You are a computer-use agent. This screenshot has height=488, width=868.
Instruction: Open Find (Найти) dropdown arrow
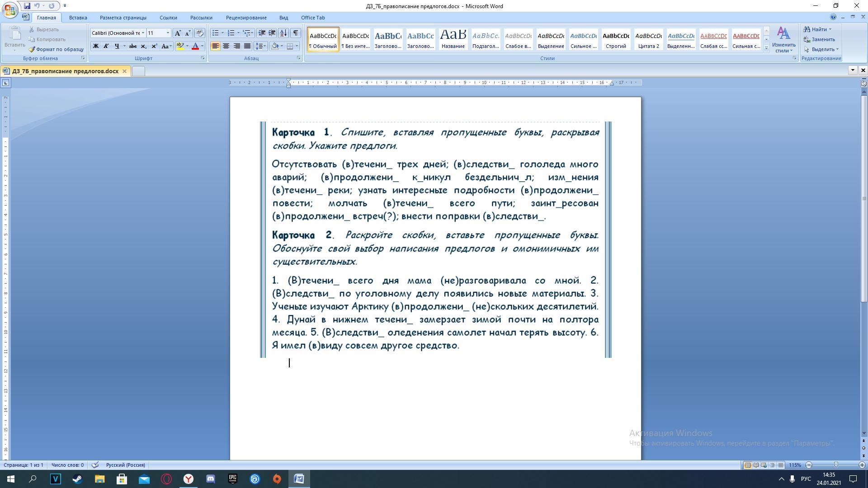[x=830, y=29]
